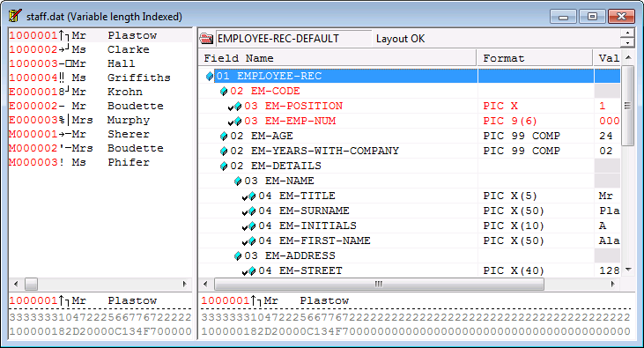Click the field tree vertical scrollbar thumb

tap(627, 106)
